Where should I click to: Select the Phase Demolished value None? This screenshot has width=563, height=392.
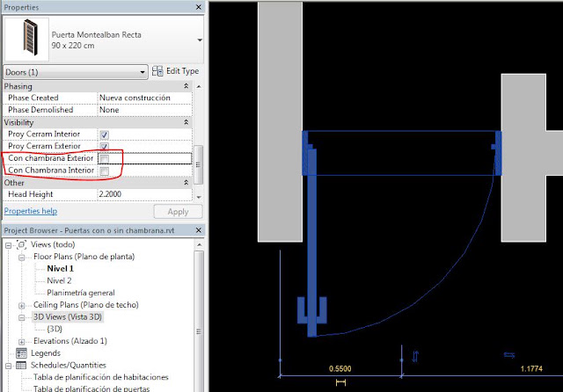click(144, 110)
